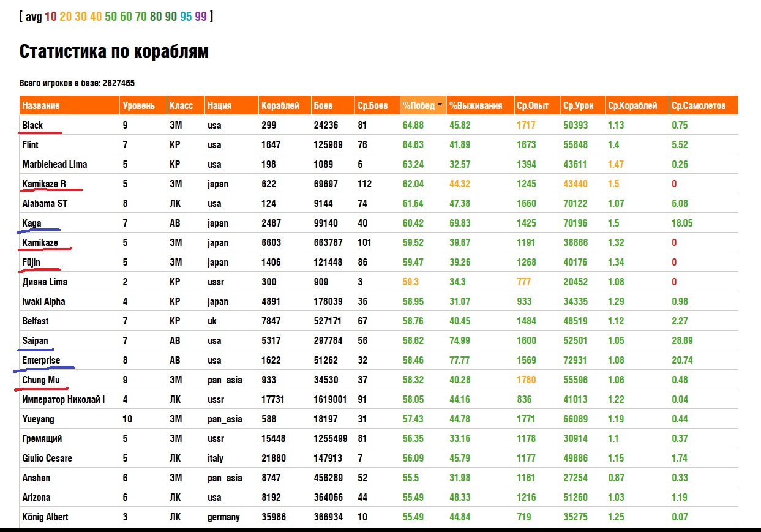Click average damage 72931
The height and width of the screenshot is (532, 761).
pyautogui.click(x=575, y=360)
